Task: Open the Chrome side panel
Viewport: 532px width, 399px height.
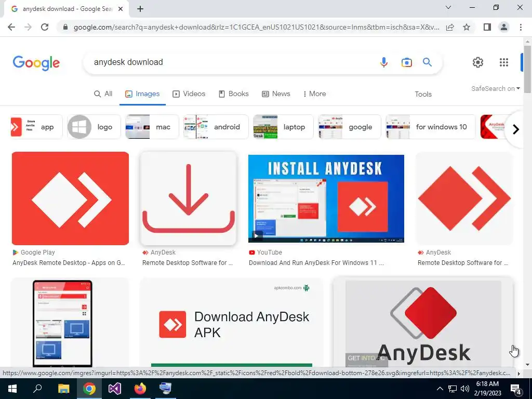Action: (x=487, y=27)
